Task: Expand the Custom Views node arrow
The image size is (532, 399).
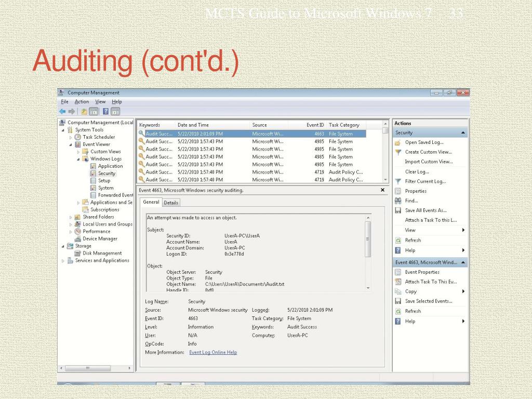Action: pos(78,152)
